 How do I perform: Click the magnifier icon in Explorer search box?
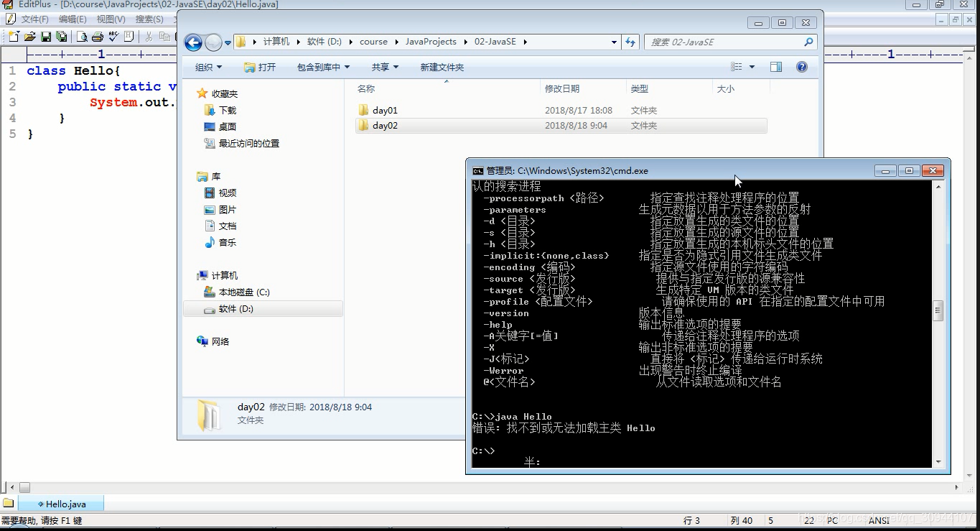[809, 42]
